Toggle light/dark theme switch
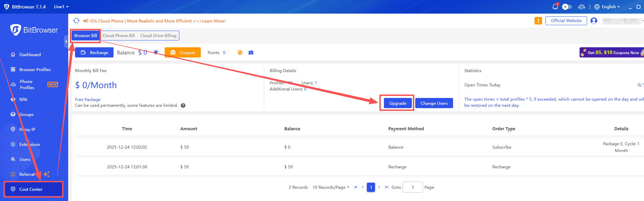 pos(567,7)
